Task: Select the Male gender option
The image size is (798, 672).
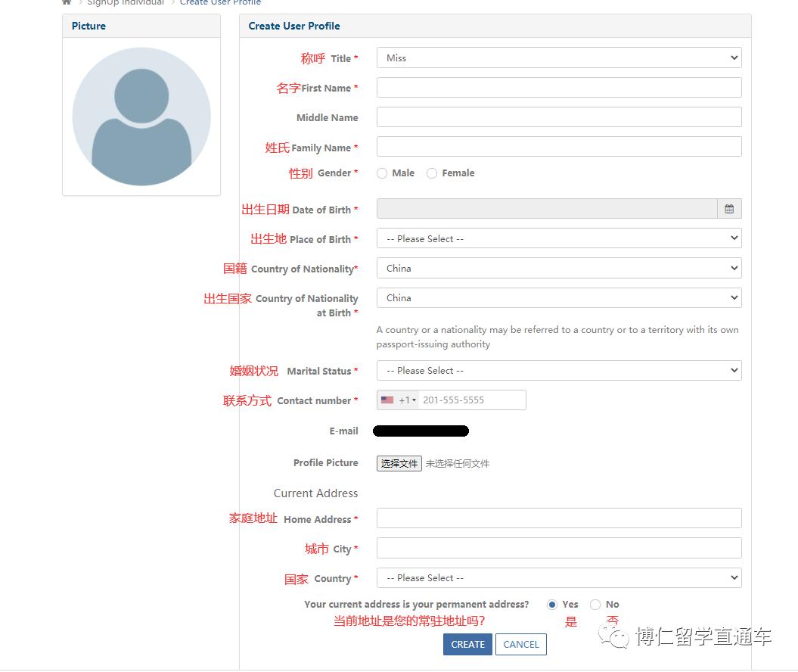Action: (x=382, y=173)
